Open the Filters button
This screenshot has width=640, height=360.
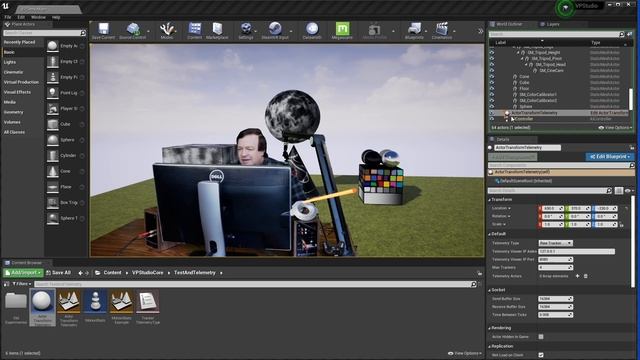point(22,284)
